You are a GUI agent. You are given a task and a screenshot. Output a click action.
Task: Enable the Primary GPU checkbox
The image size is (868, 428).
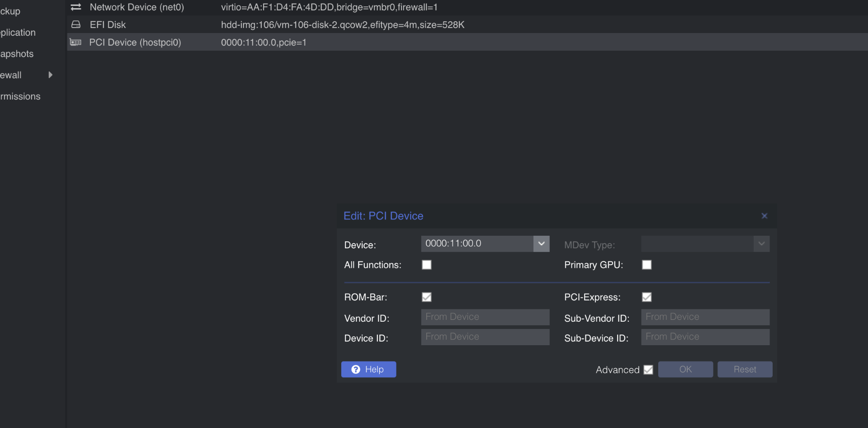pyautogui.click(x=646, y=265)
